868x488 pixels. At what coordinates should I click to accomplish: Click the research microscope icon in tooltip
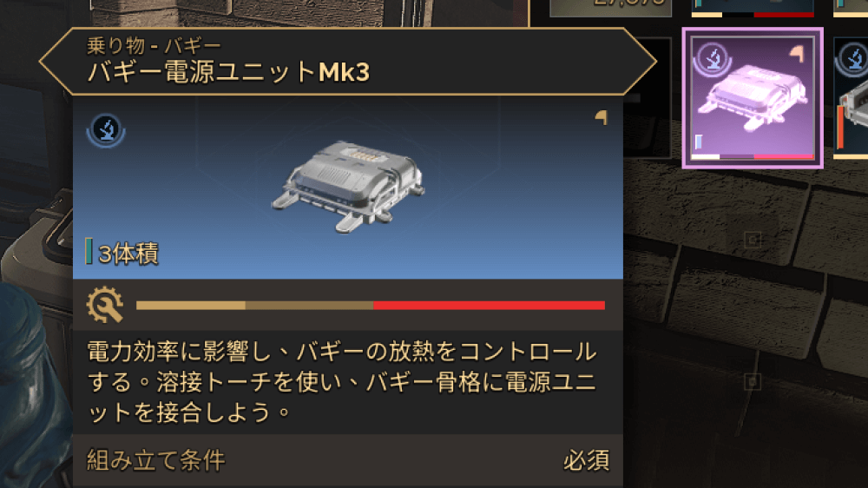tap(106, 131)
